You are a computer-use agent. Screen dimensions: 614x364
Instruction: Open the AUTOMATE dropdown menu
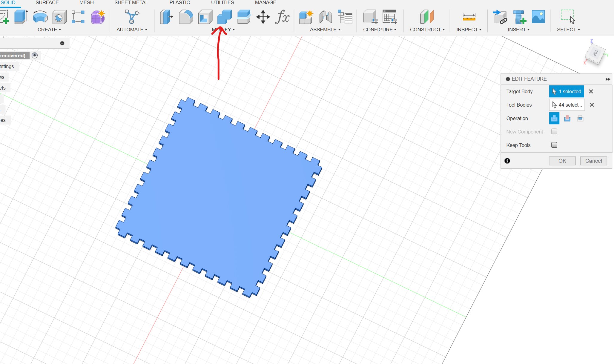(x=132, y=30)
